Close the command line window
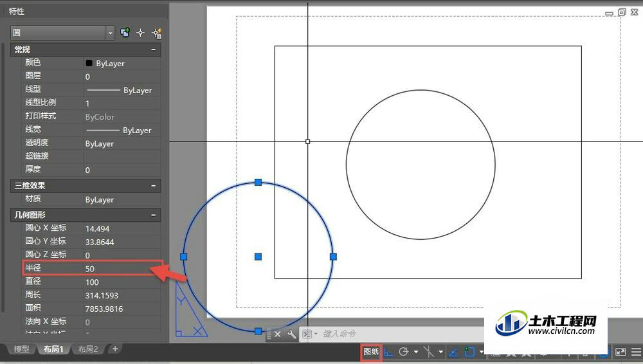643x364 pixels. coord(278,334)
